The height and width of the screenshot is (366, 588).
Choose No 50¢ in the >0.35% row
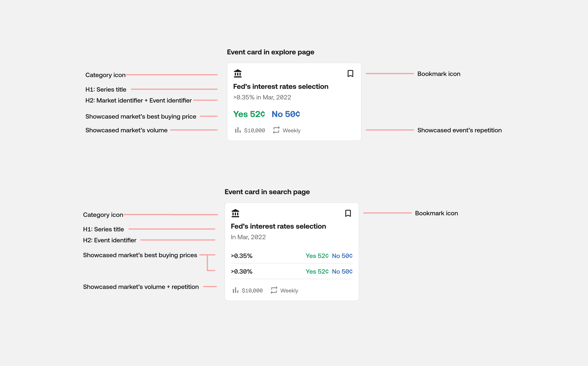click(342, 256)
